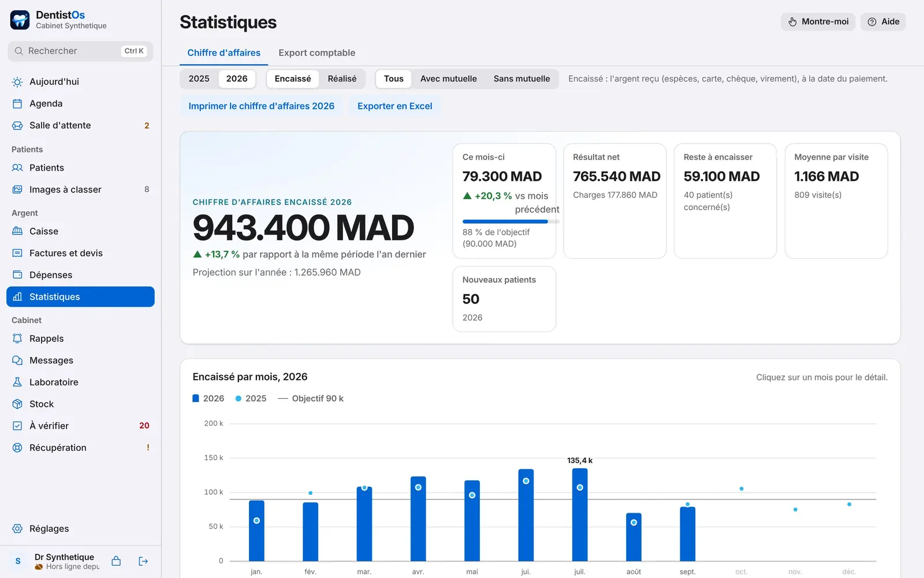Image resolution: width=924 pixels, height=578 pixels.
Task: Click Imprimer le chiffre d'affaires 2026
Action: 262,106
